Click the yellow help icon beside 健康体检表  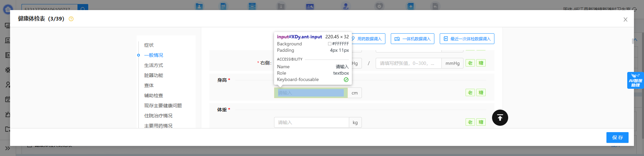[71, 19]
